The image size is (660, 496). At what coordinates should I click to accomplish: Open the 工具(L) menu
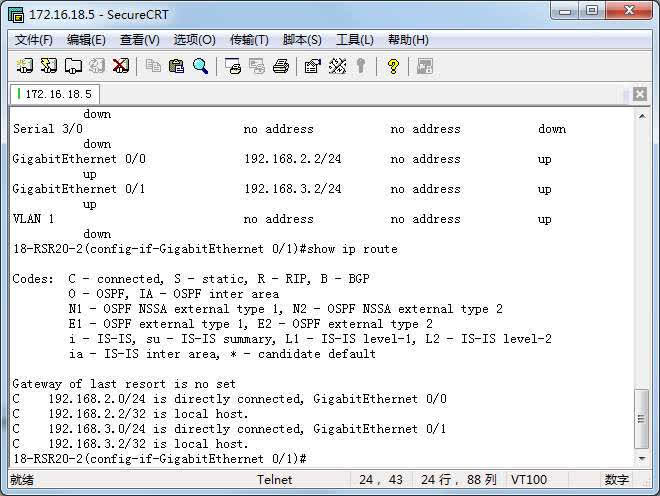pyautogui.click(x=354, y=40)
